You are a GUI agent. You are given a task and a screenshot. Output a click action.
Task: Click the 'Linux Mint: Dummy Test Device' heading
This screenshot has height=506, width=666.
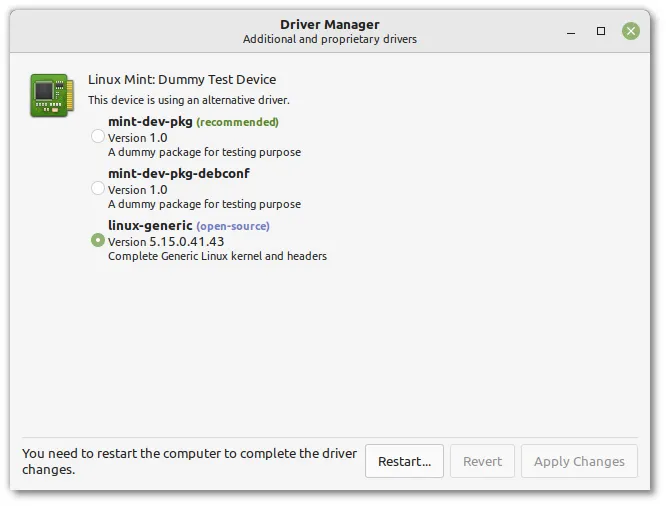[182, 80]
